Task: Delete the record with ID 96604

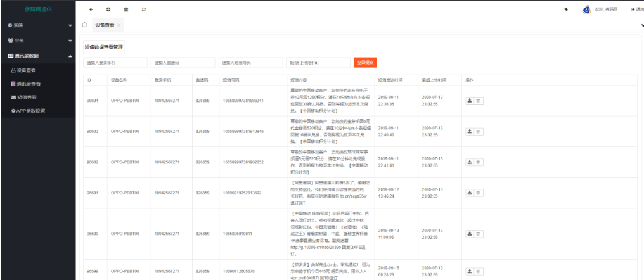Action: tap(479, 101)
